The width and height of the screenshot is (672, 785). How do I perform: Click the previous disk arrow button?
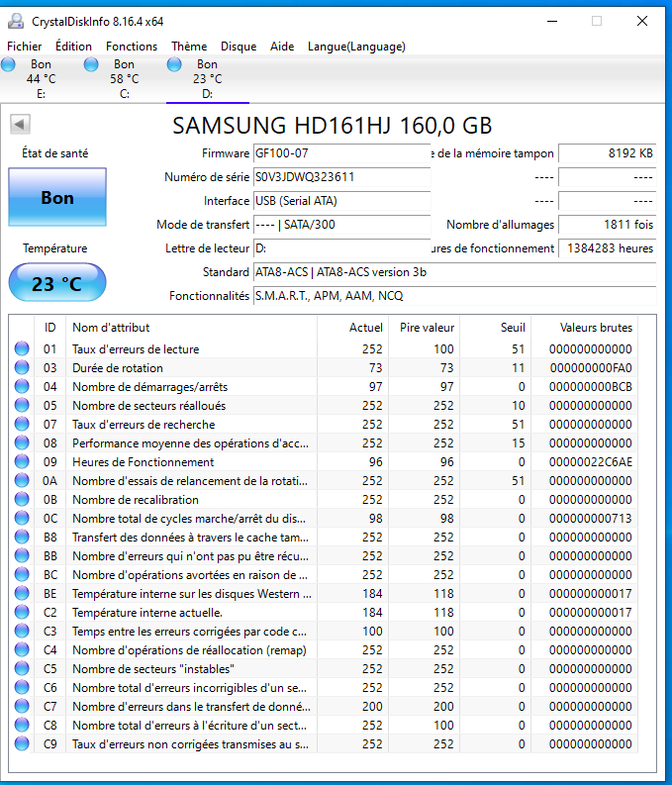click(x=20, y=124)
